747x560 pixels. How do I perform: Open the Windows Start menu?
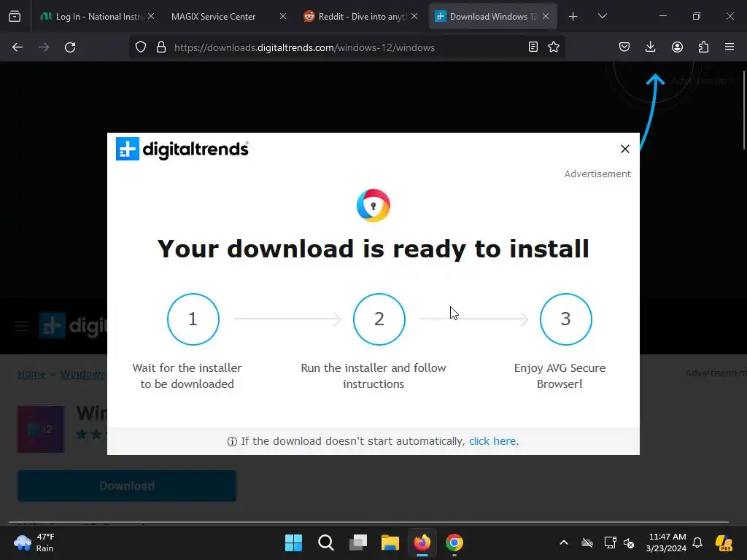click(x=293, y=542)
